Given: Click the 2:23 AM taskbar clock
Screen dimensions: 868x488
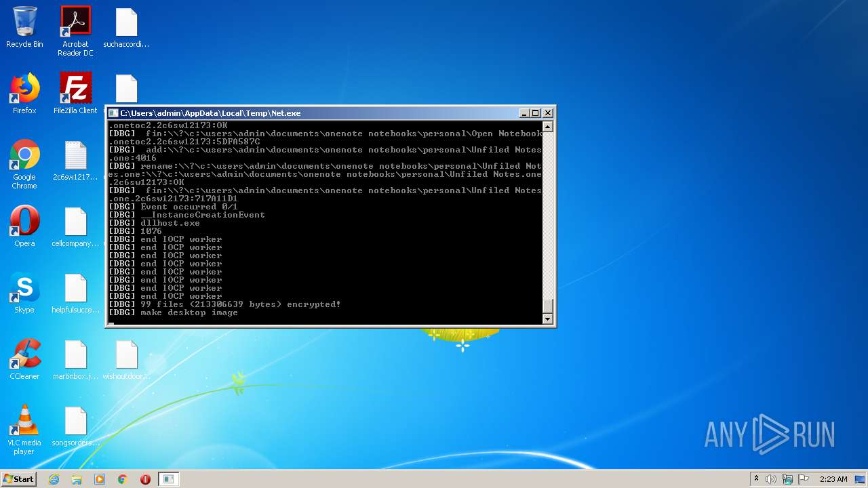Looking at the screenshot, I should point(833,479).
